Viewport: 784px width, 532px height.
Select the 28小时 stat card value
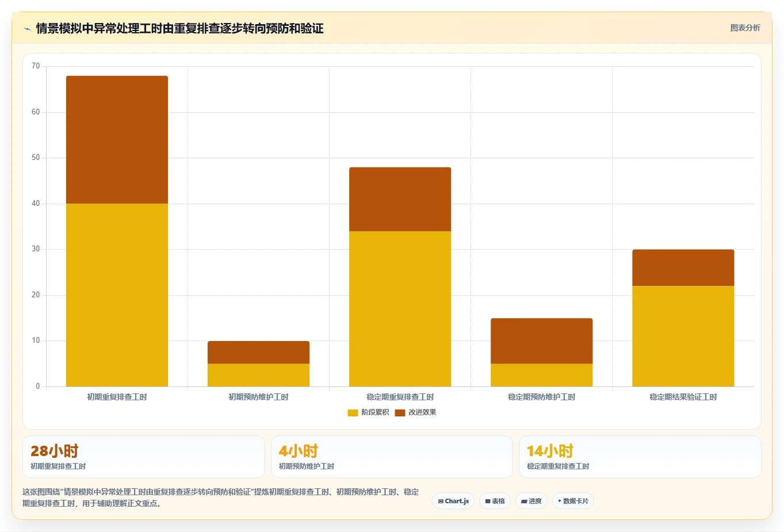(54, 451)
